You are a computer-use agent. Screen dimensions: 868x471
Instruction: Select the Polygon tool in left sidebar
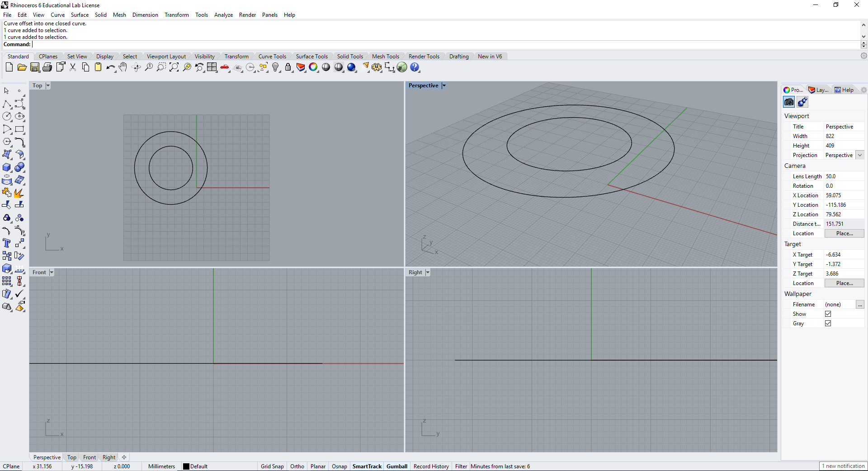[x=7, y=142]
